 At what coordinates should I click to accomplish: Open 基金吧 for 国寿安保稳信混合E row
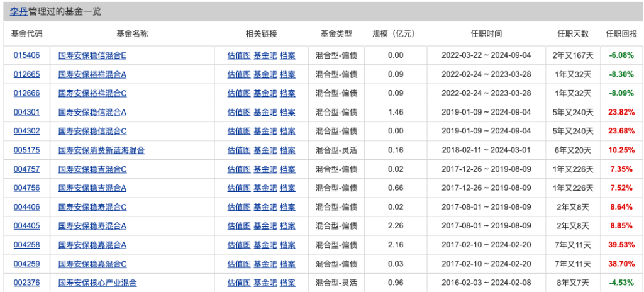(x=265, y=55)
